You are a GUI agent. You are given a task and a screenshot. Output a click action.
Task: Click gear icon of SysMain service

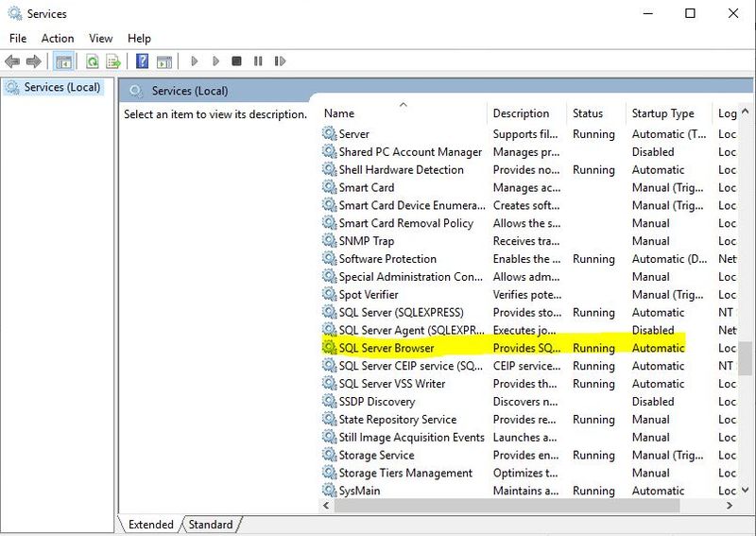coord(329,491)
